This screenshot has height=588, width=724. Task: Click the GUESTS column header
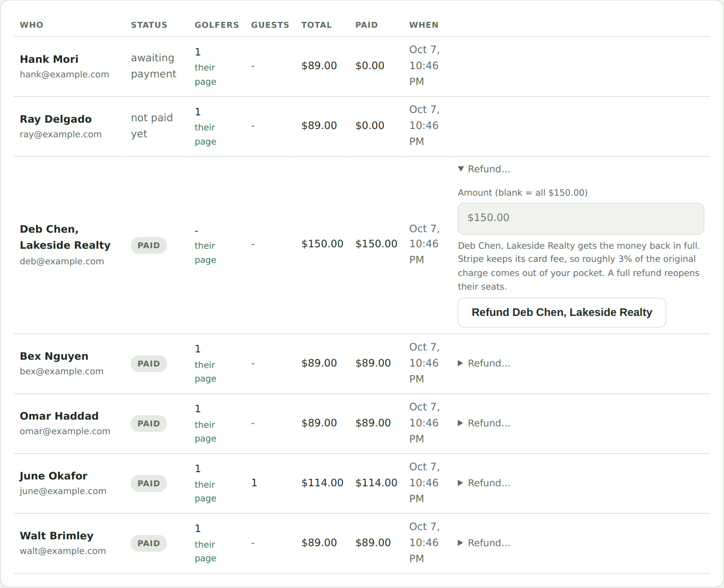tap(270, 25)
